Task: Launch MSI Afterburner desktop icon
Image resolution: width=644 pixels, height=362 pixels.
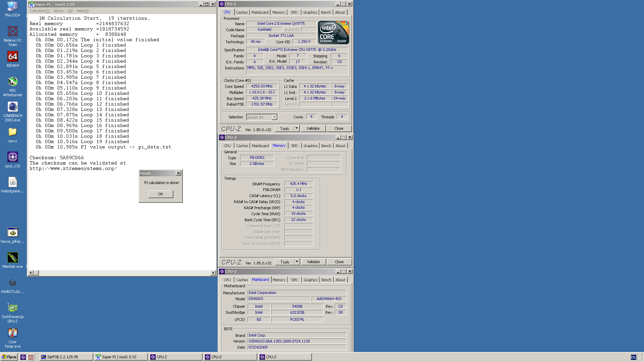Action: tap(12, 86)
